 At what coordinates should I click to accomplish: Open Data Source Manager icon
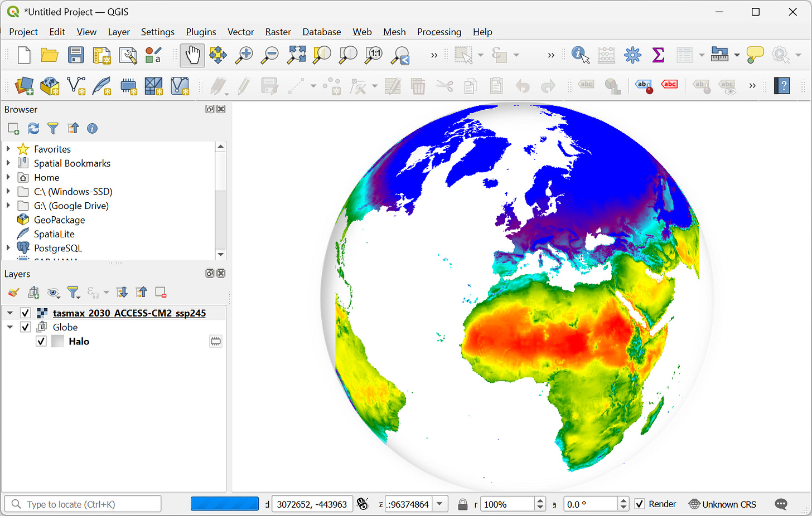click(x=24, y=86)
